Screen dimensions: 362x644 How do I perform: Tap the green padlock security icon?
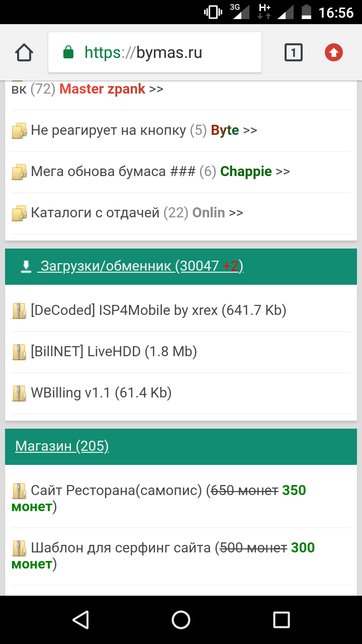[x=68, y=52]
